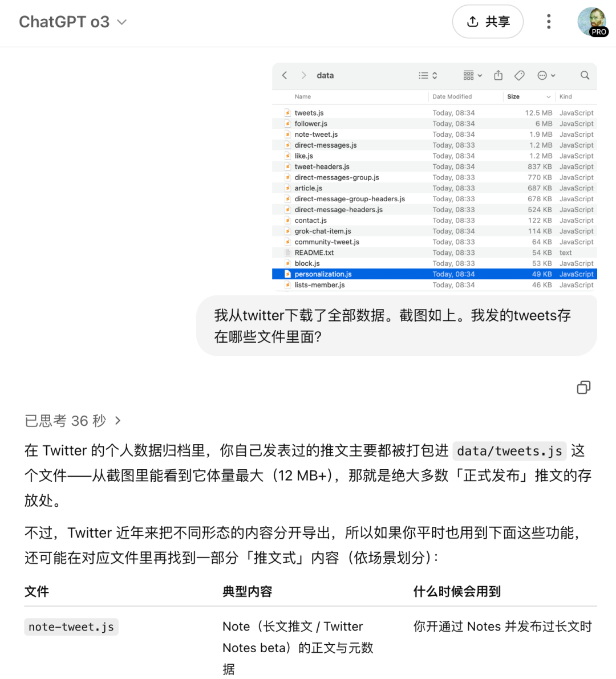
Task: Select the grok-chat-item.js file
Action: [x=435, y=231]
